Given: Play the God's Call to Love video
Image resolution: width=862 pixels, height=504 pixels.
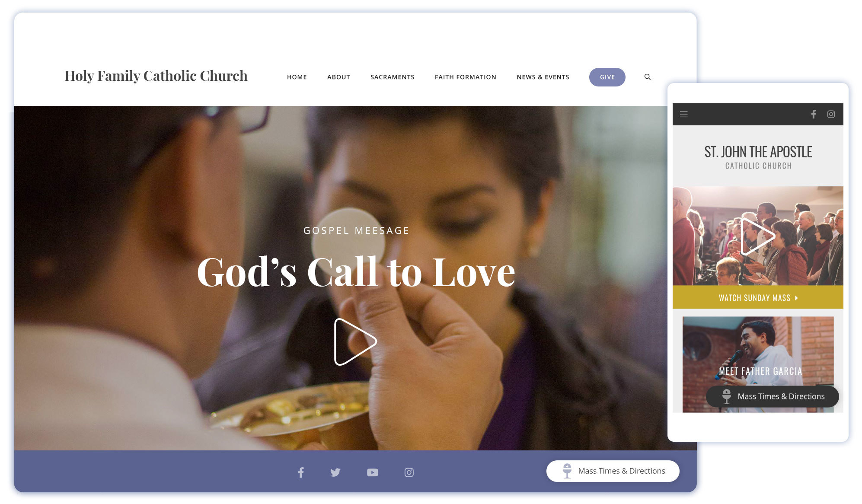Looking at the screenshot, I should [354, 341].
